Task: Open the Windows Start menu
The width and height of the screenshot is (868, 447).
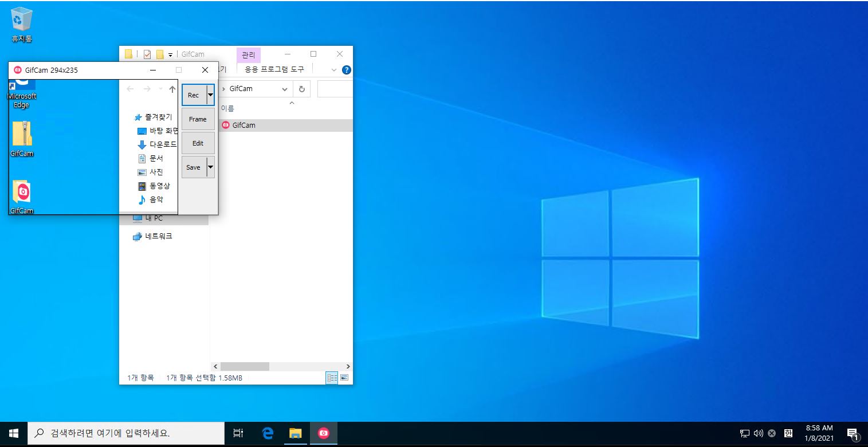Action: (x=14, y=434)
